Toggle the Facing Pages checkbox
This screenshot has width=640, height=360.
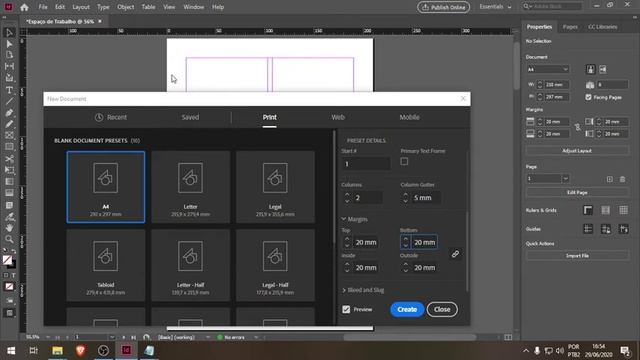588,97
